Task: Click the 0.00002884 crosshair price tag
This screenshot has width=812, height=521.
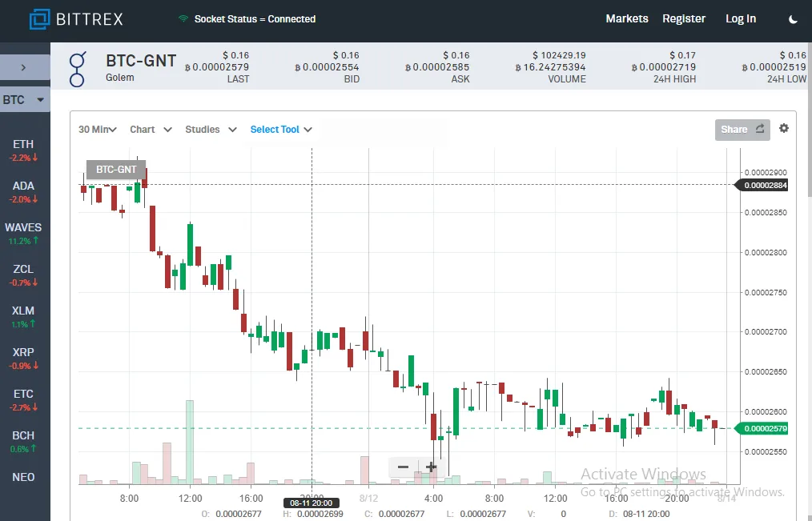Action: tap(762, 185)
